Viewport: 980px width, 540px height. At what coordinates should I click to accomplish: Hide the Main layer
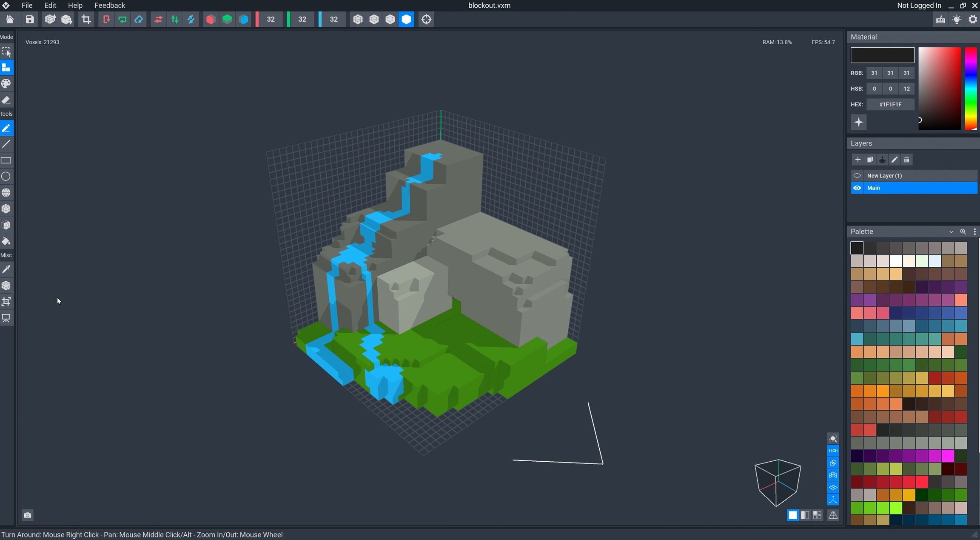tap(857, 188)
